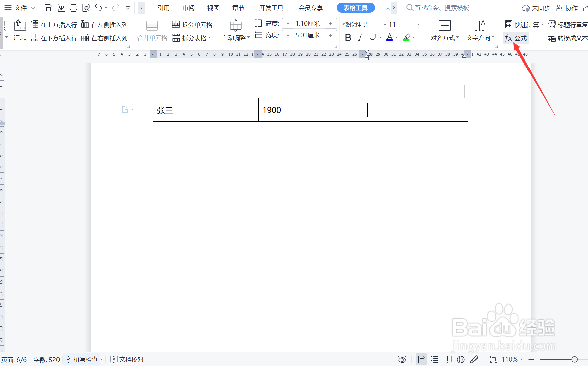588x366 pixels.
Task: Click the Redo arrow icon
Action: (116, 8)
